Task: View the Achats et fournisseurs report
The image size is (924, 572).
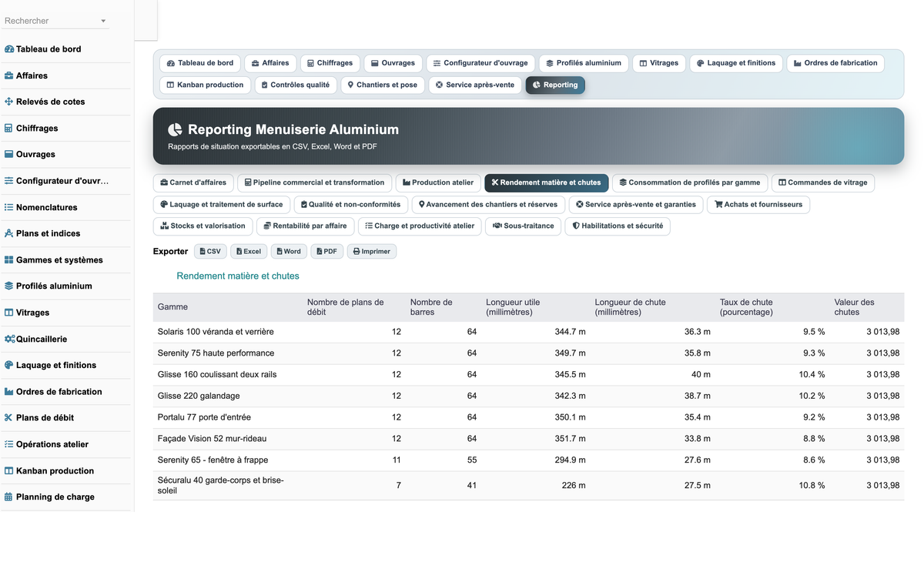Action: (x=758, y=204)
